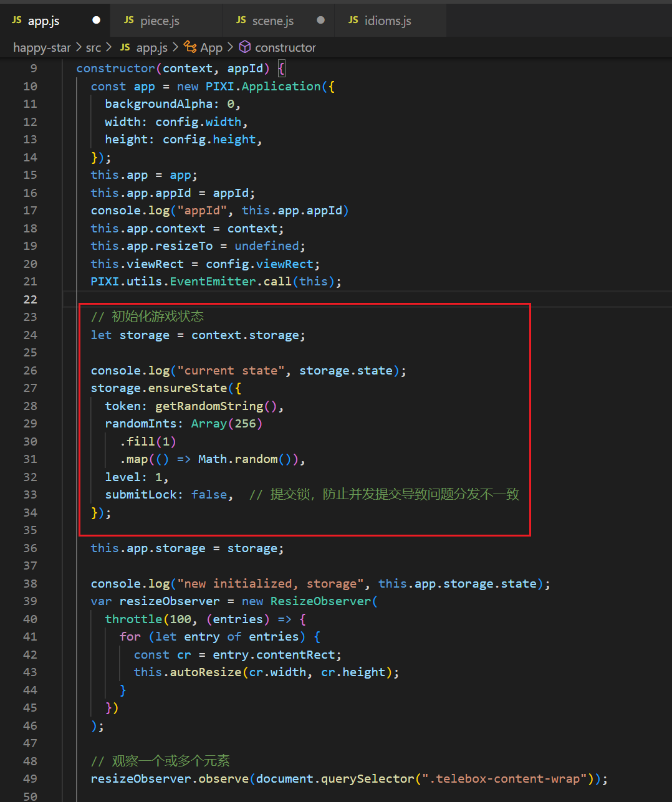Click 'getRandomString()' on line 28
The height and width of the screenshot is (802, 672).
coord(216,406)
